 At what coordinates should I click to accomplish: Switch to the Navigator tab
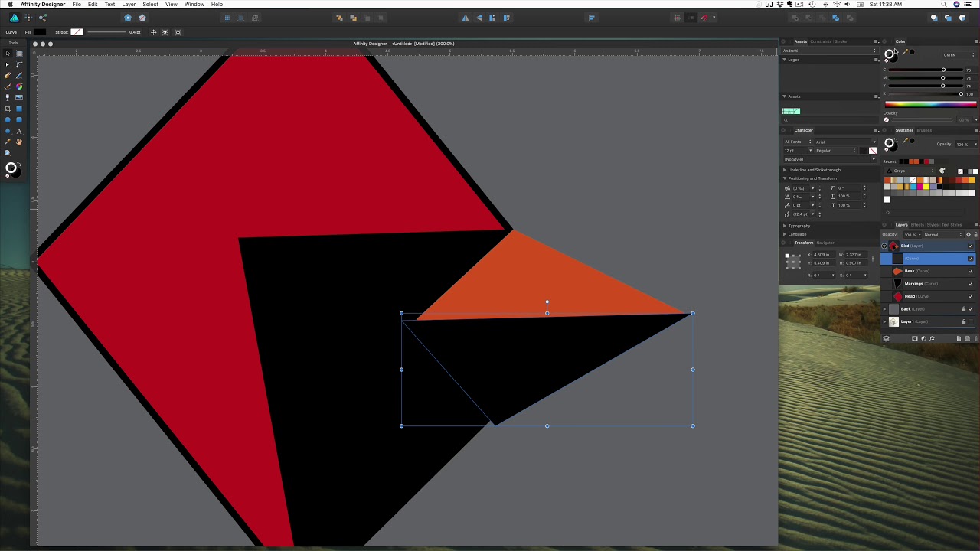(x=825, y=243)
